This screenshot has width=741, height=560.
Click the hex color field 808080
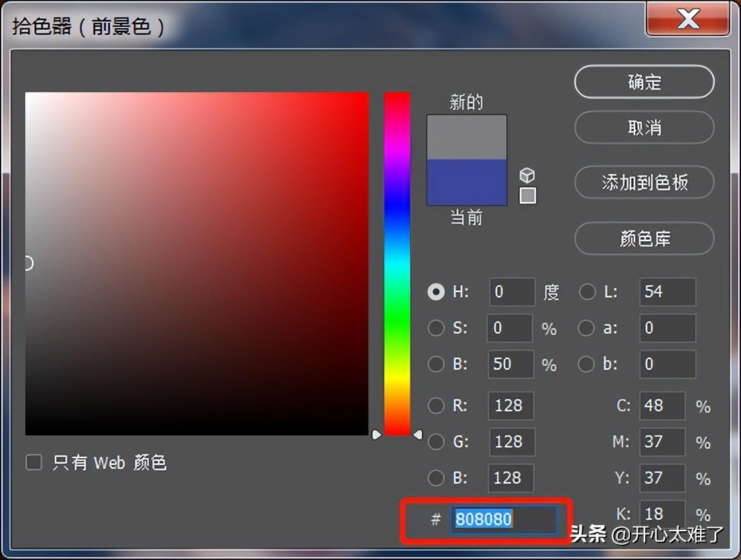tap(504, 519)
